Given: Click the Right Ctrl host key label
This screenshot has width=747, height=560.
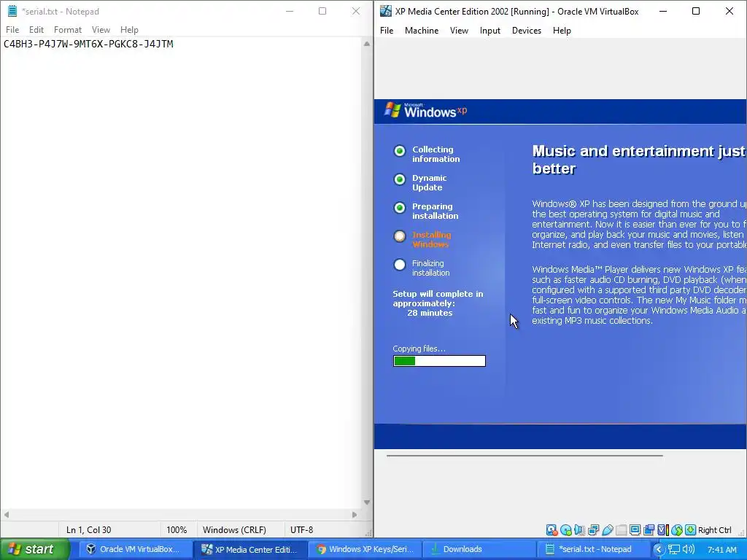Looking at the screenshot, I should (x=715, y=530).
